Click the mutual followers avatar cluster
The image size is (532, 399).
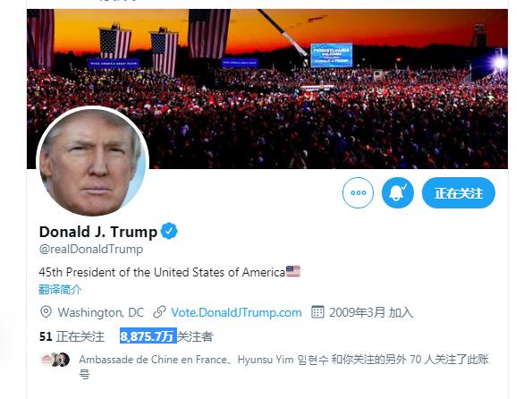[55, 360]
